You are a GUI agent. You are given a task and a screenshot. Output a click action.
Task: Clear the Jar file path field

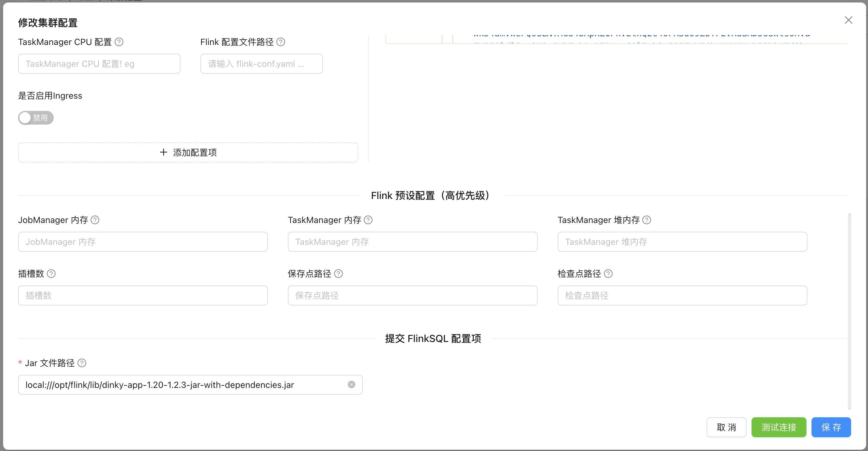[352, 384]
